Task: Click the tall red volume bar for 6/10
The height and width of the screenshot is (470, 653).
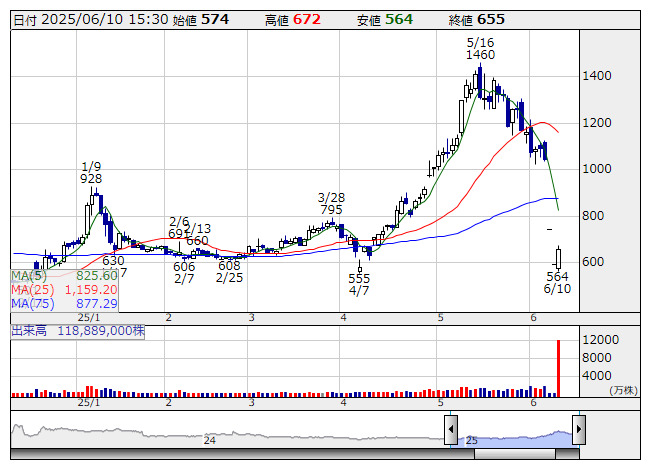Action: (558, 368)
